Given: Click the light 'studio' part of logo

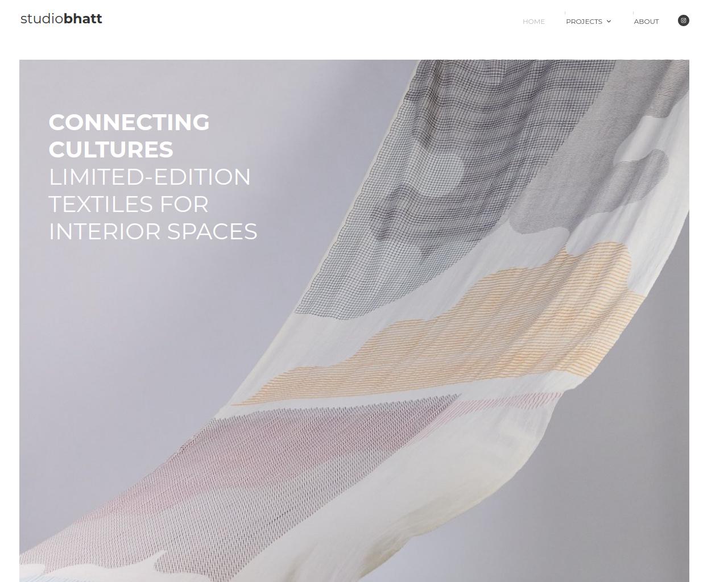Looking at the screenshot, I should 42,19.
